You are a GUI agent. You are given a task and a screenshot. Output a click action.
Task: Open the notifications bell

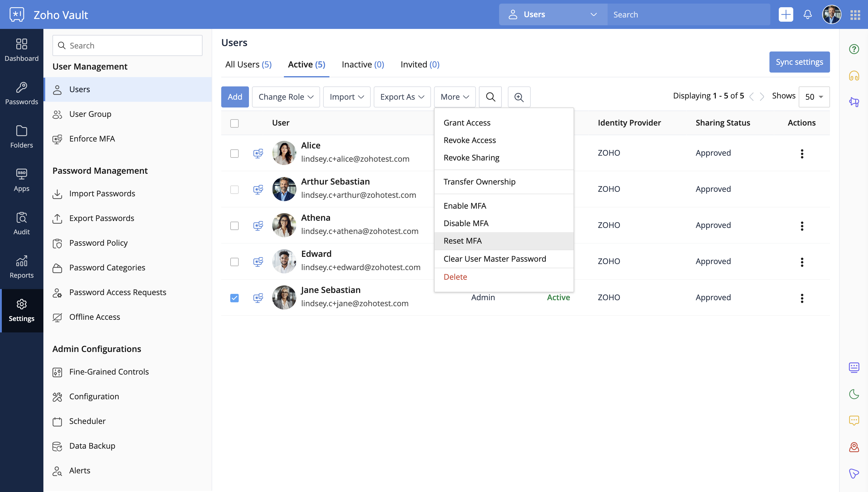pyautogui.click(x=808, y=14)
